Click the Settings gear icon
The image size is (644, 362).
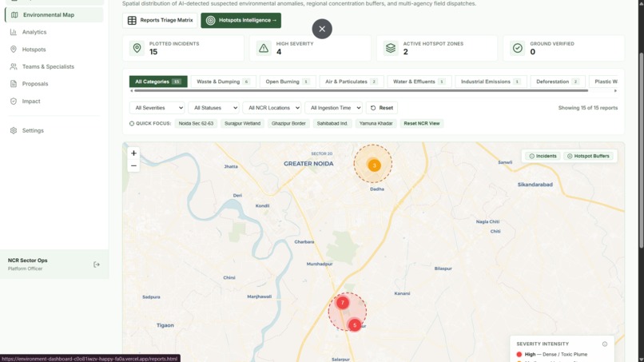[14, 131]
